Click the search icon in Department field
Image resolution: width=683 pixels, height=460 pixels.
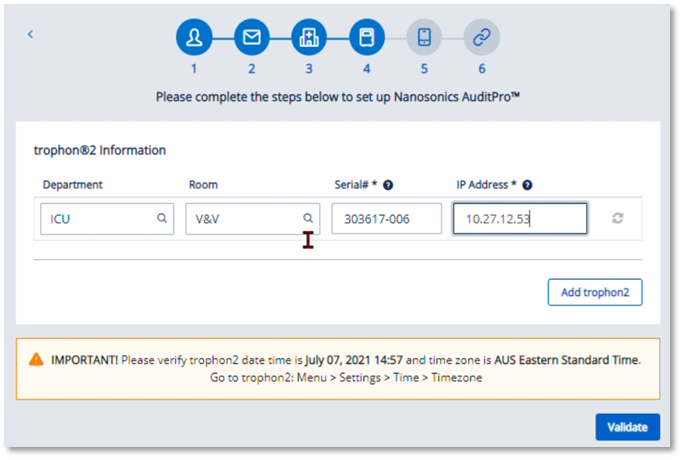click(x=162, y=218)
